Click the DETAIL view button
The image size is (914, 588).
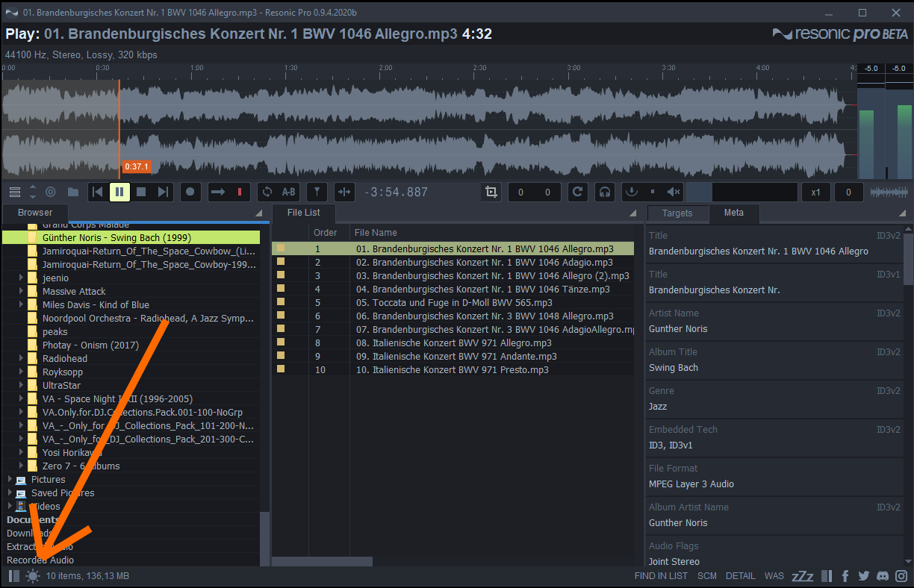point(740,576)
